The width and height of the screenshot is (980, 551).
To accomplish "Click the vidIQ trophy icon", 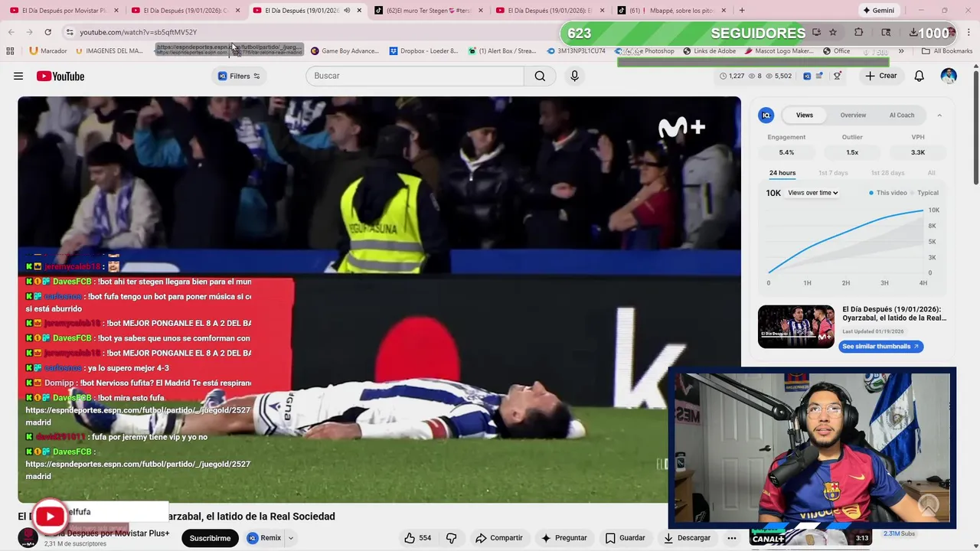I will (838, 76).
